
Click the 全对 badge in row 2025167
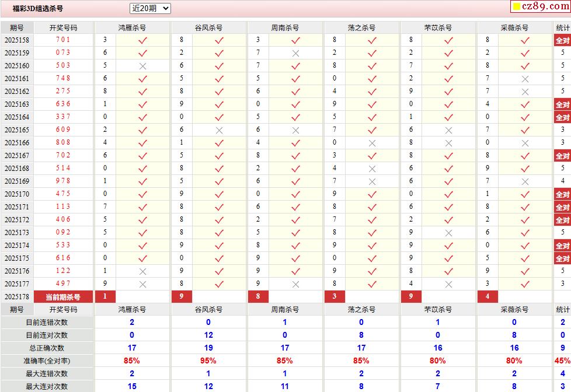coord(562,156)
